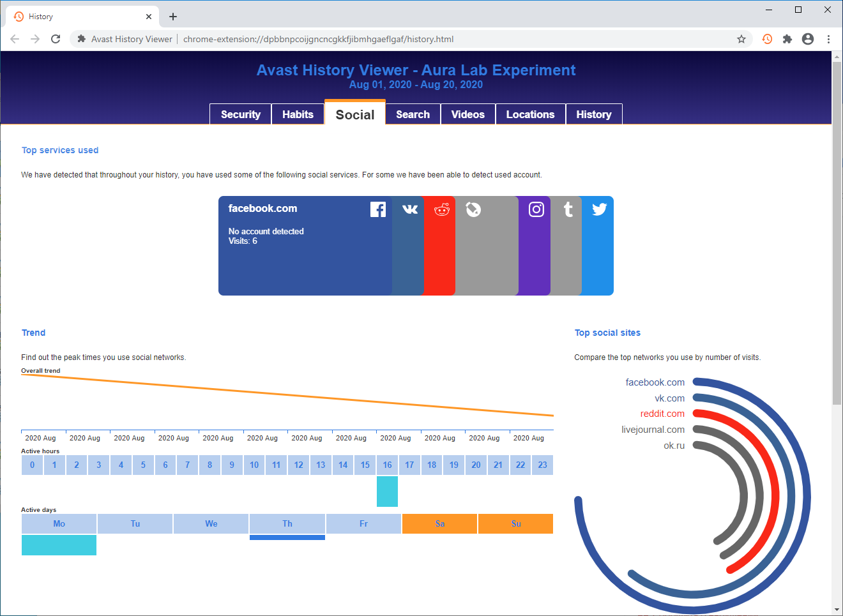Open the Chrome profile account icon

click(808, 39)
